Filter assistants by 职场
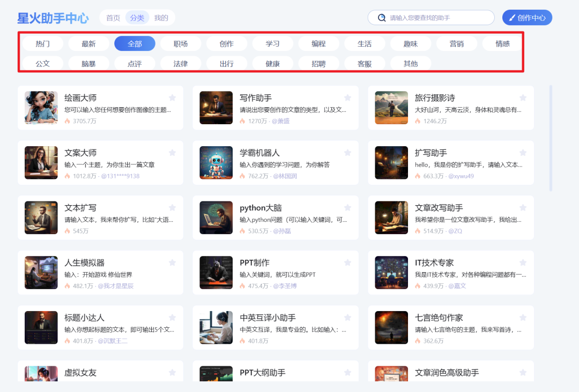This screenshot has height=392, width=579. pyautogui.click(x=181, y=44)
